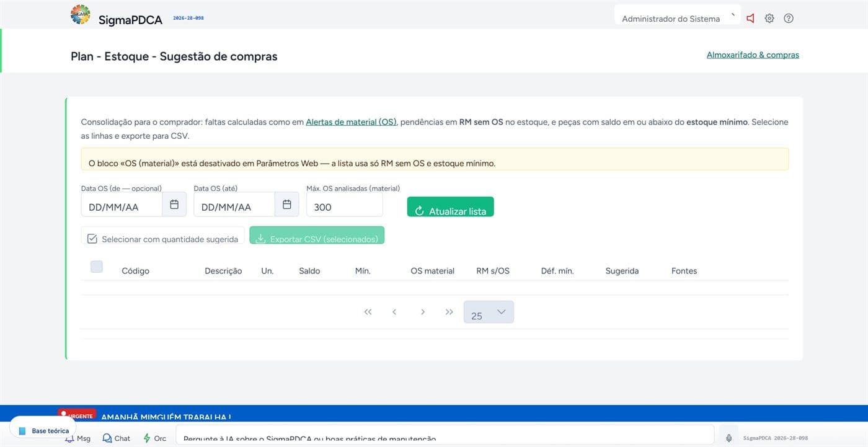
Task: Go to last page of the table
Action: (449, 312)
